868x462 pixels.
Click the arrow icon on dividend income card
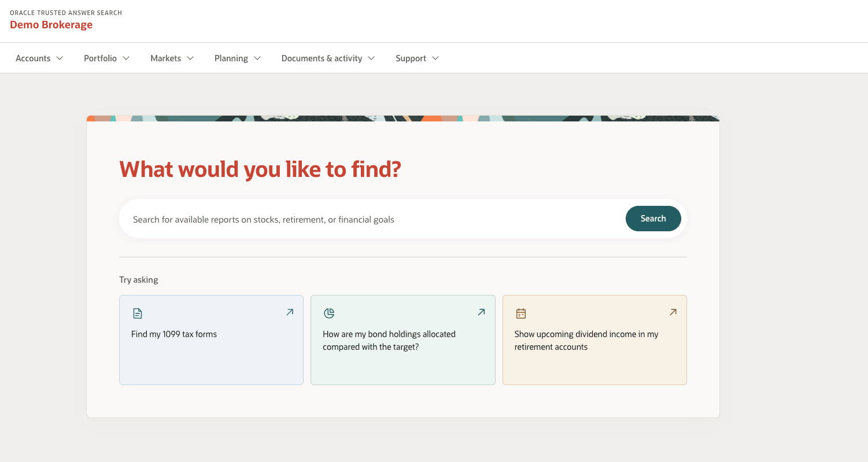click(673, 312)
